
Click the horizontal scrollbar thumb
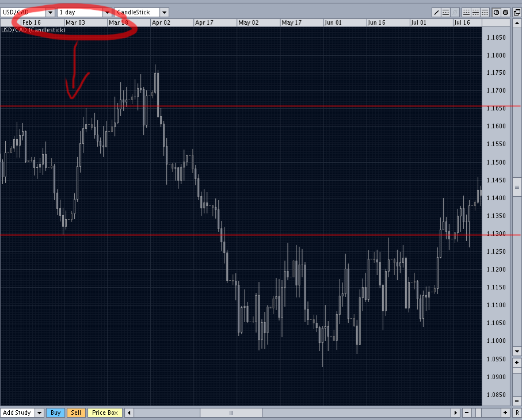(x=231, y=413)
